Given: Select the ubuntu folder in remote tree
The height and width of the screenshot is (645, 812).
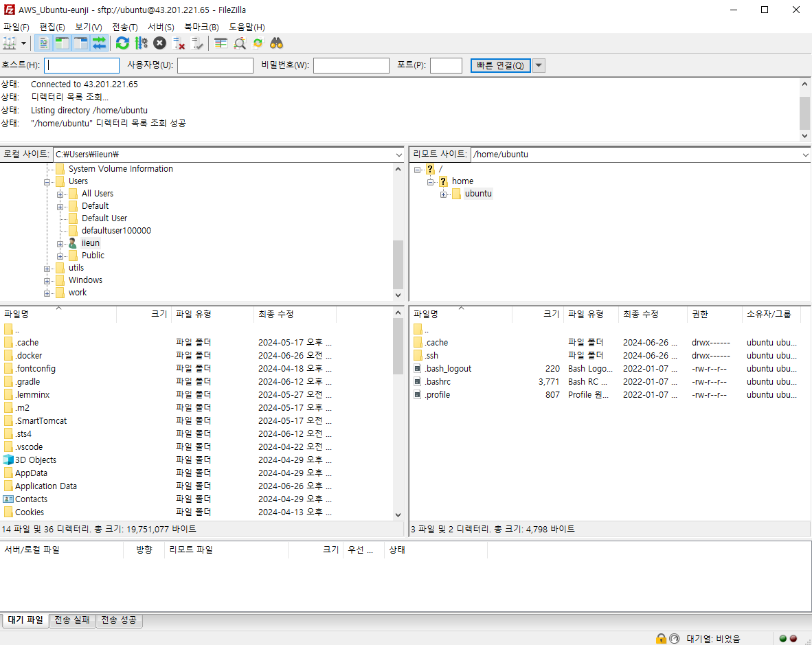Looking at the screenshot, I should 478,194.
